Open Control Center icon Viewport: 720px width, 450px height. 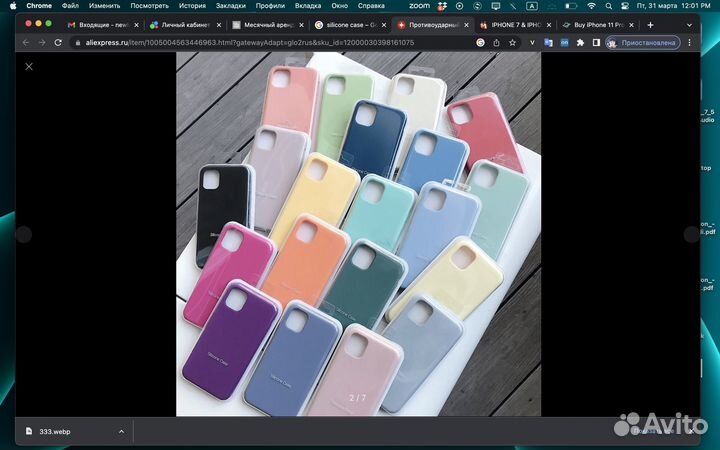(624, 6)
